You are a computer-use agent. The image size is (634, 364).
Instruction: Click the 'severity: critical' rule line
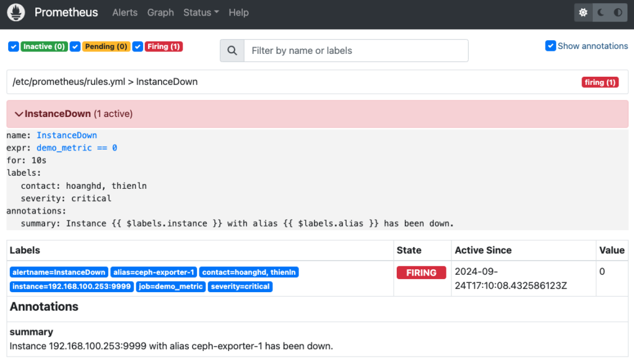(66, 198)
